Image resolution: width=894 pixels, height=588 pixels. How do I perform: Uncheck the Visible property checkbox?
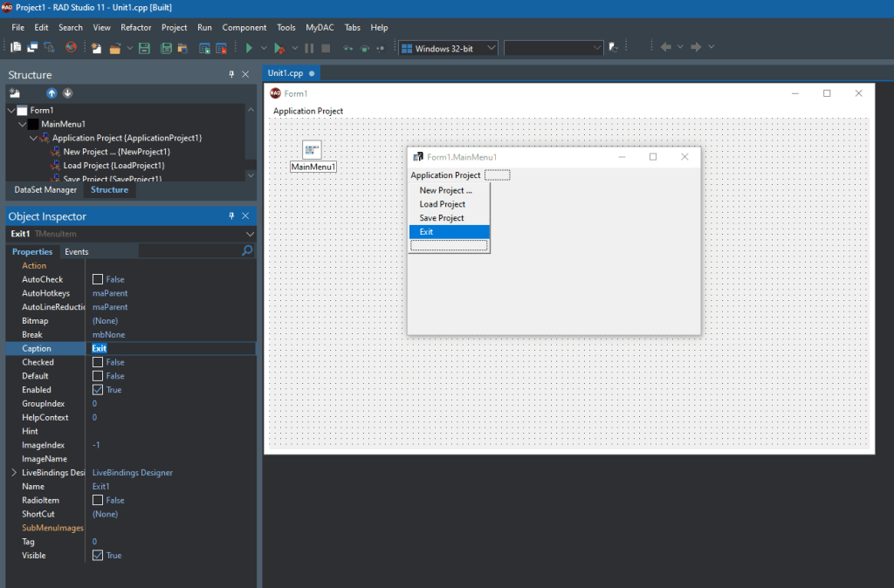click(98, 556)
